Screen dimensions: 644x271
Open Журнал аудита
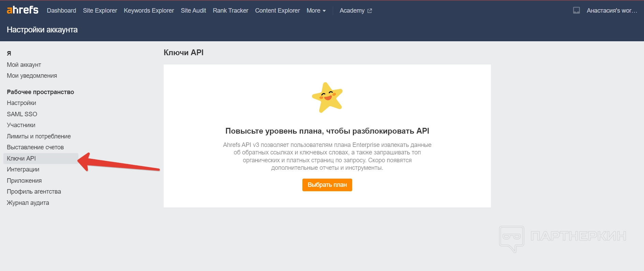28,203
